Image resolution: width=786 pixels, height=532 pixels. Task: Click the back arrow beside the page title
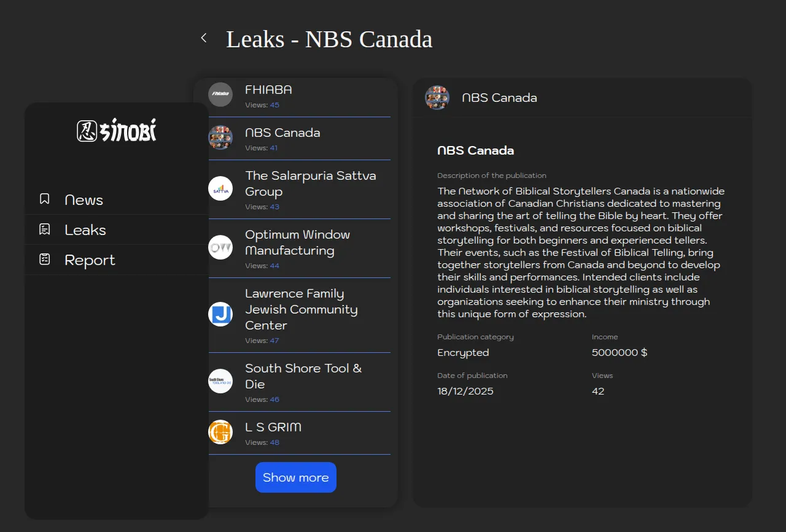(204, 38)
